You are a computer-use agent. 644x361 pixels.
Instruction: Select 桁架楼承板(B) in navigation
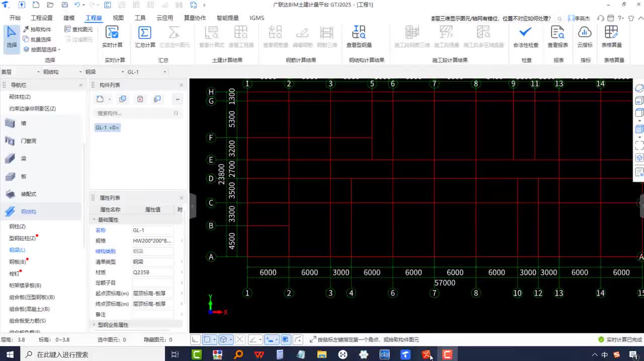tap(25, 285)
